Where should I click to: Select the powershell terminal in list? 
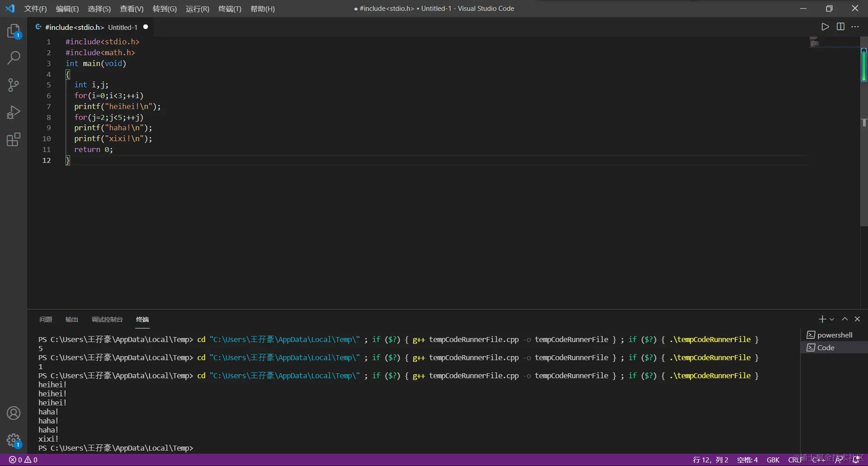(x=835, y=335)
